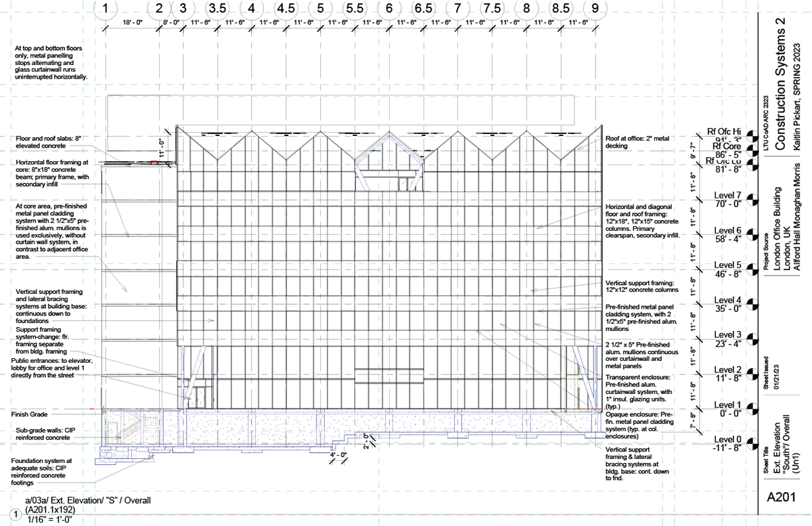This screenshot has width=812, height=526.
Task: Select note 'Roof at office: 2" metal decking'
Action: tap(637, 141)
